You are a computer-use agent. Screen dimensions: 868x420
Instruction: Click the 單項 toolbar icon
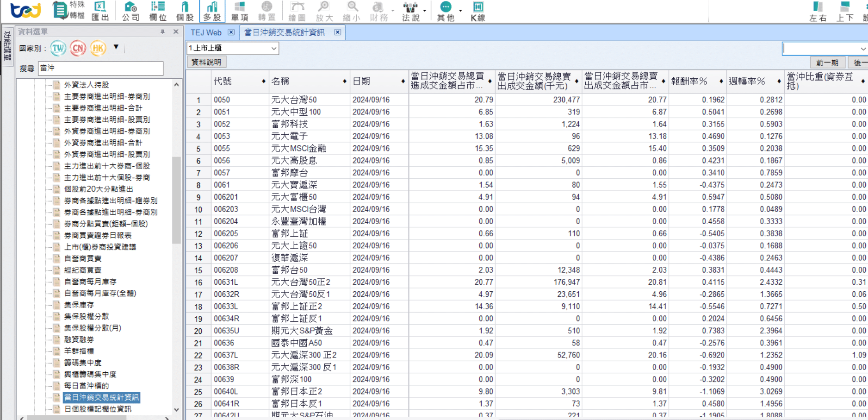point(239,11)
